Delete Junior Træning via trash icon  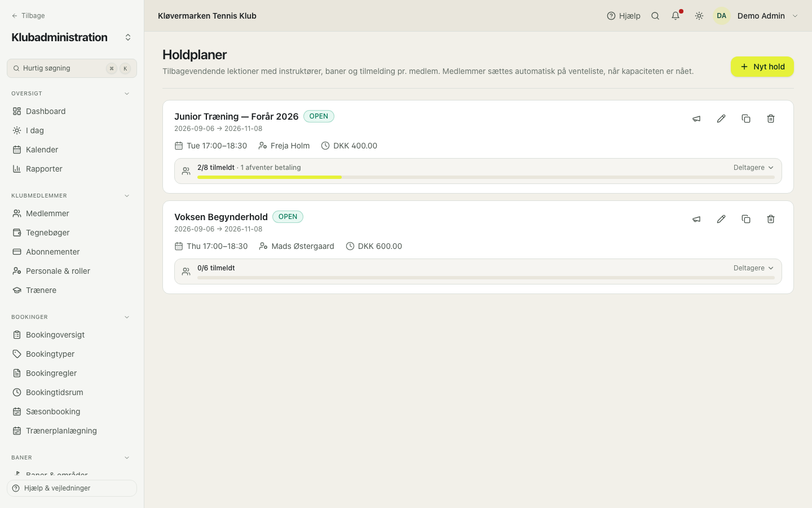pos(771,119)
